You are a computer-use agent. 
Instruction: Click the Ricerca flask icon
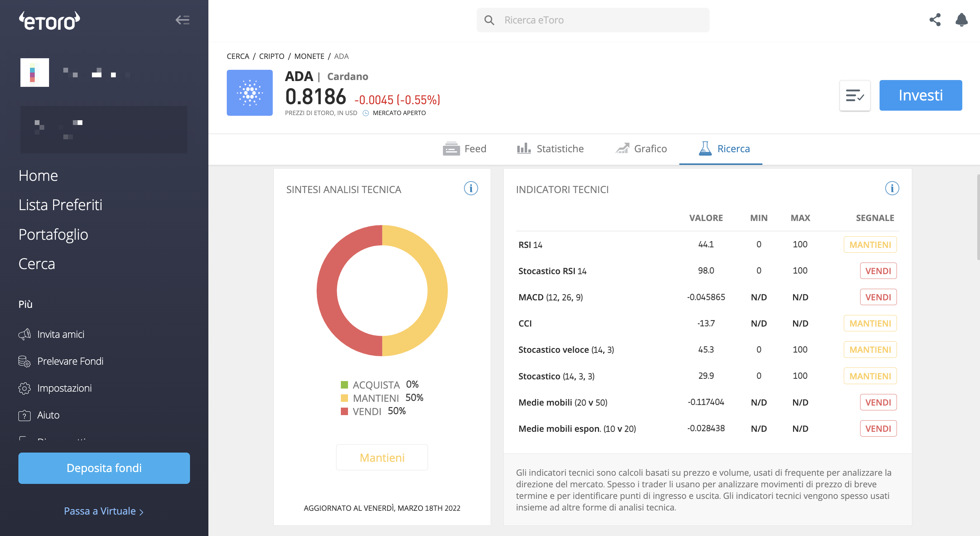705,148
